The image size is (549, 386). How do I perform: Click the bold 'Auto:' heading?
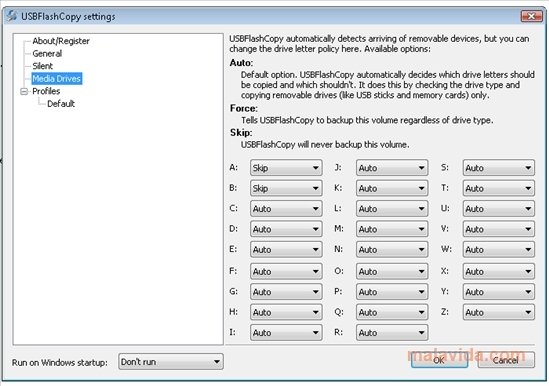241,63
